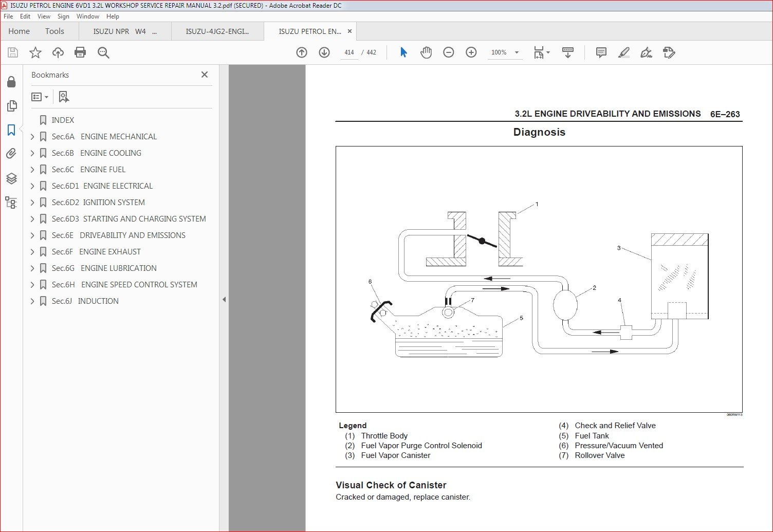Expand Sec.6J INDUCTION bookmark
Screen dimensions: 773x532
pyautogui.click(x=32, y=301)
